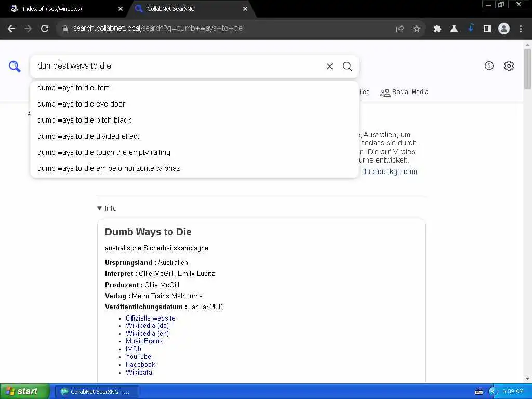
Task: Choose suggestion 'dumb ways to die divided effect'
Action: pyautogui.click(x=195, y=137)
